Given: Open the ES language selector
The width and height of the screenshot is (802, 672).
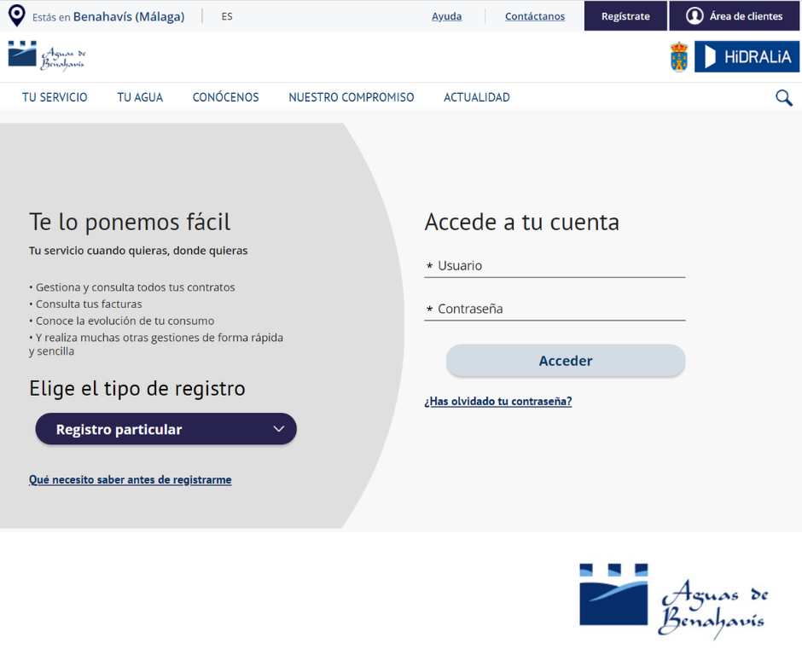Looking at the screenshot, I should tap(226, 16).
